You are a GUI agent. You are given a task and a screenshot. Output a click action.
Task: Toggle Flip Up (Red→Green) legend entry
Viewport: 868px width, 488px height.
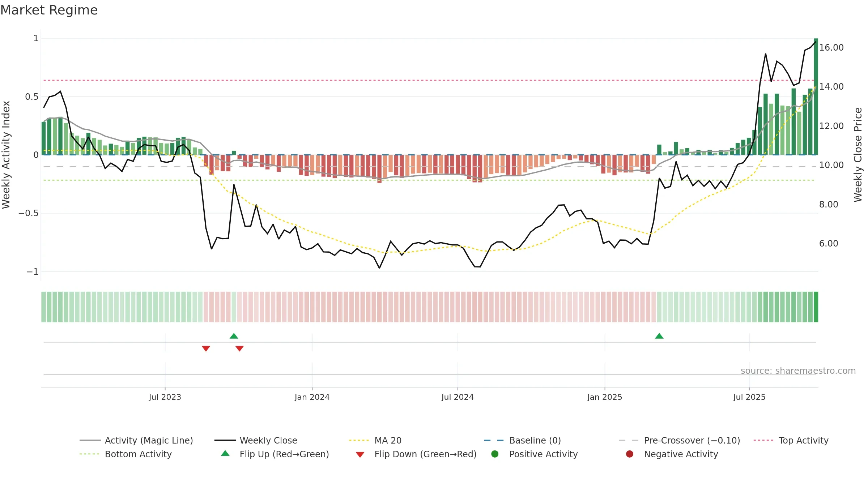pyautogui.click(x=275, y=454)
